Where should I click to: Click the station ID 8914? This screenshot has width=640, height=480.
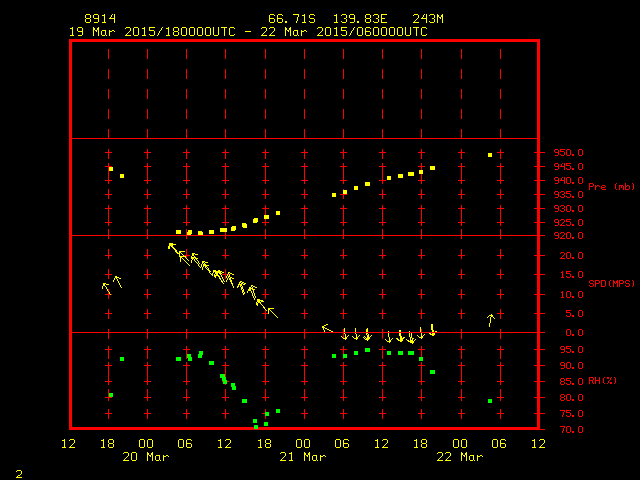[100, 19]
